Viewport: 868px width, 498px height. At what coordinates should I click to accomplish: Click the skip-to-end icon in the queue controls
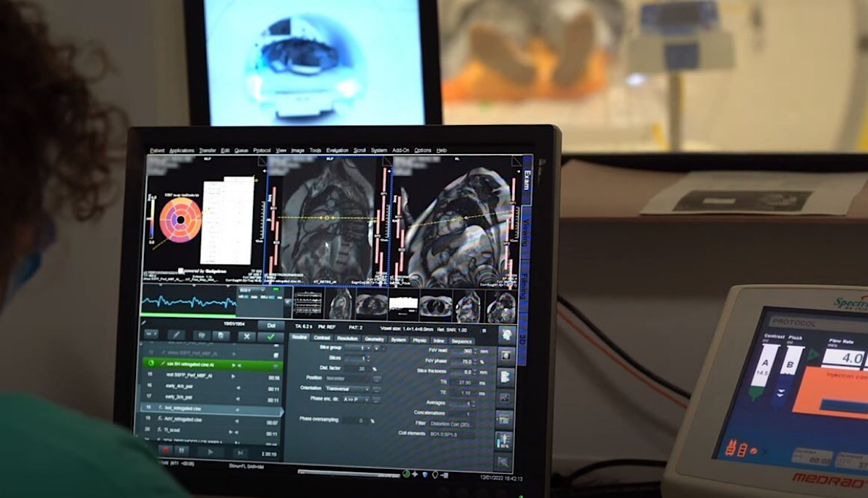point(242,452)
